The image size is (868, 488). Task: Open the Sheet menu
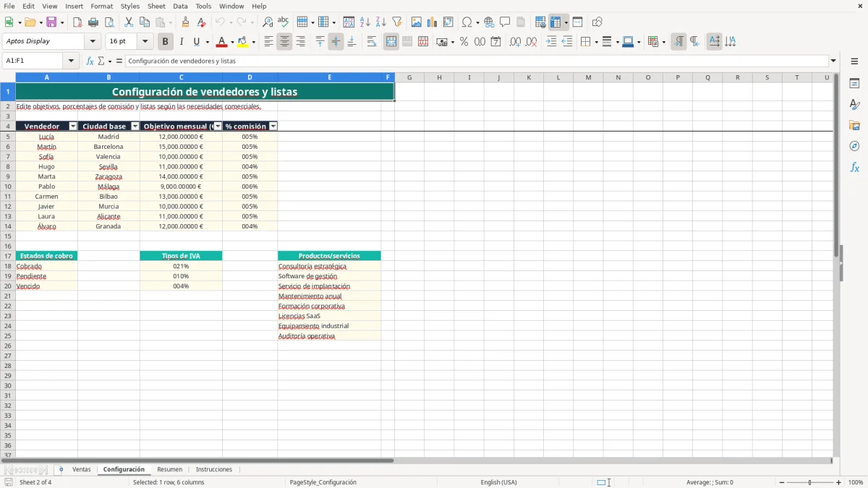point(156,6)
